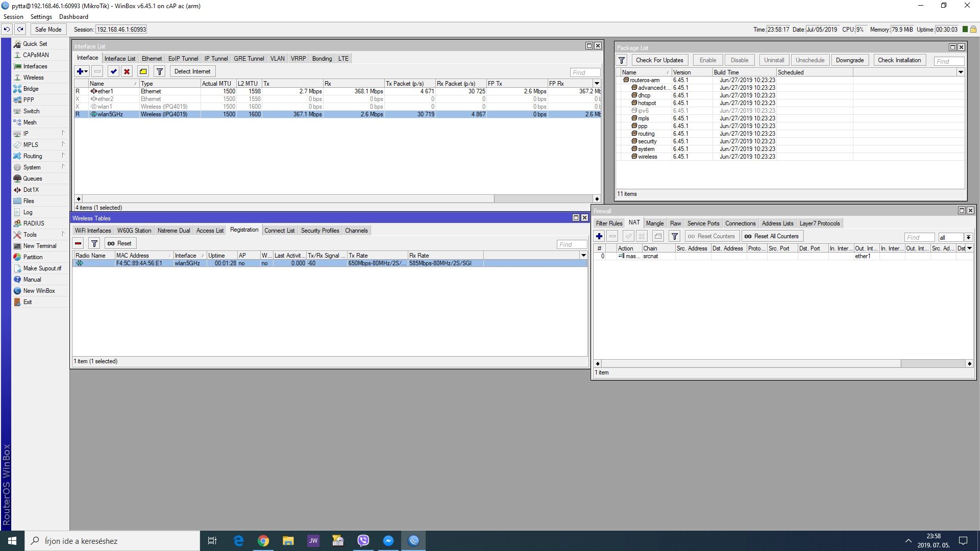Open filter in Interface List toolbar
This screenshot has width=980, height=551.
coord(159,71)
